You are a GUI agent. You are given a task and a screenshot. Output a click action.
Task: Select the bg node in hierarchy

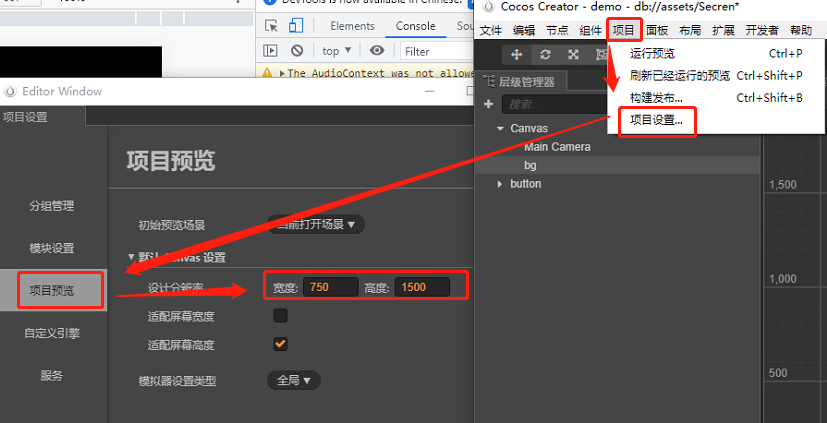[530, 165]
